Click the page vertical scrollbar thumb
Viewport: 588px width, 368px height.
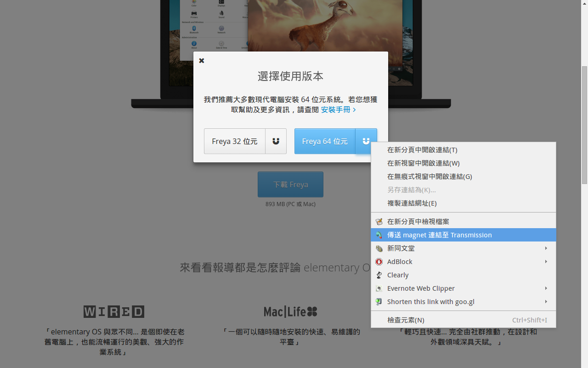584,125
